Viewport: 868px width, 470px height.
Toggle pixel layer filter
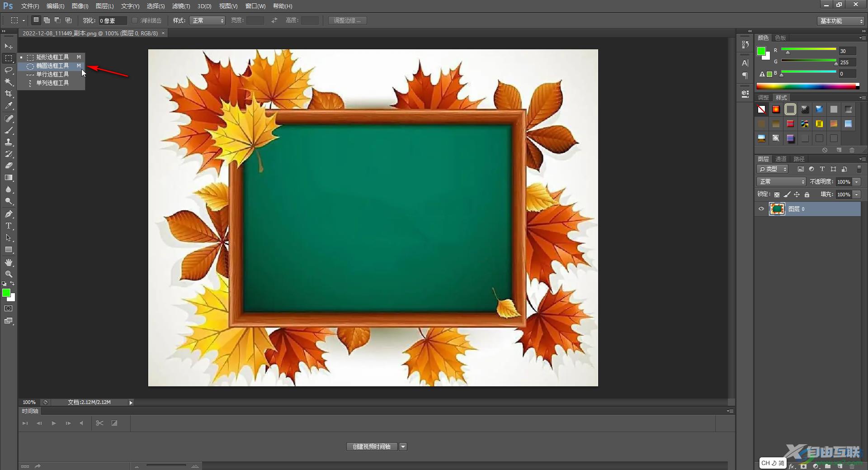click(x=801, y=169)
